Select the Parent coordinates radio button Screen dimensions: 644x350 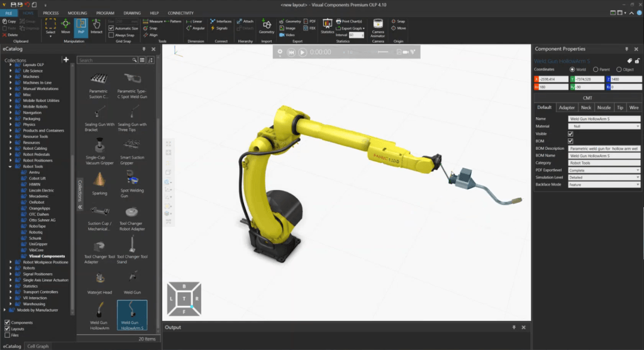(596, 69)
